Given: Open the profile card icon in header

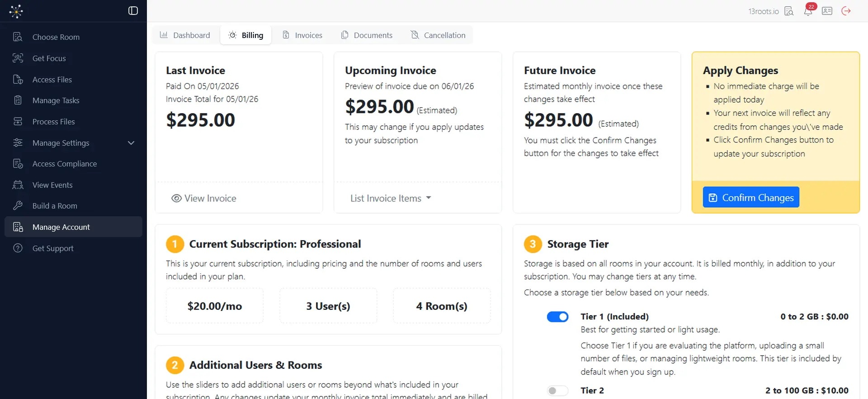Looking at the screenshot, I should [827, 11].
